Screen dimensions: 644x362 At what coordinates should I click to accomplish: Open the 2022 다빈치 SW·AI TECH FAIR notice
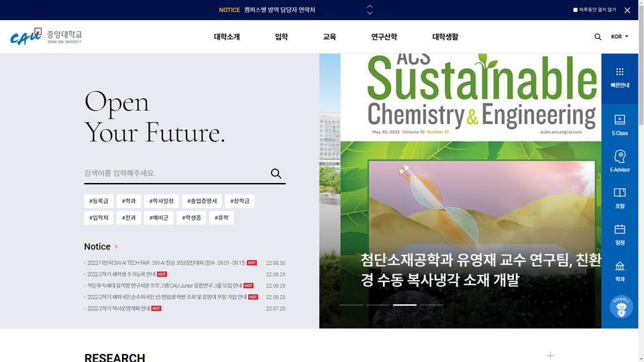tap(166, 263)
